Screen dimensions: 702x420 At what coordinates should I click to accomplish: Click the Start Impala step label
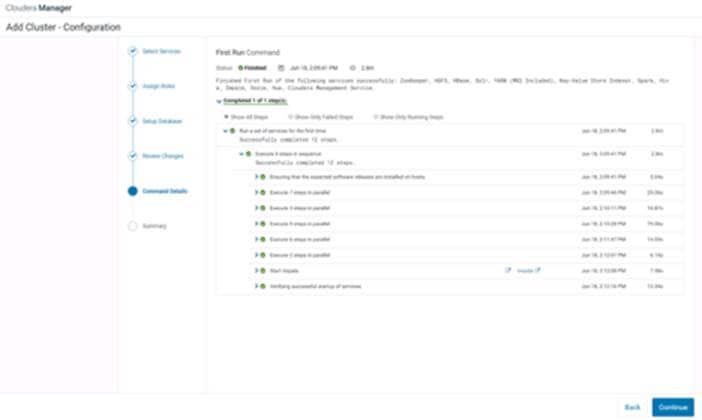284,271
